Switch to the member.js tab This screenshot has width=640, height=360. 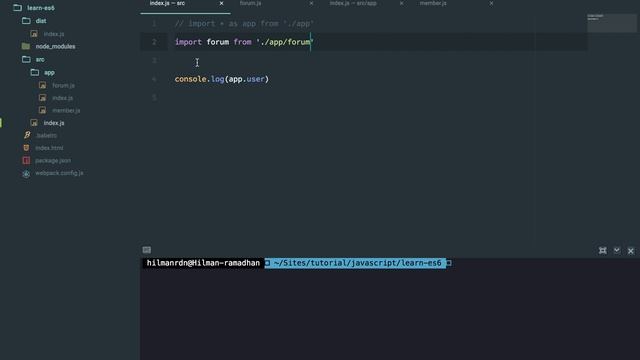pyautogui.click(x=433, y=3)
